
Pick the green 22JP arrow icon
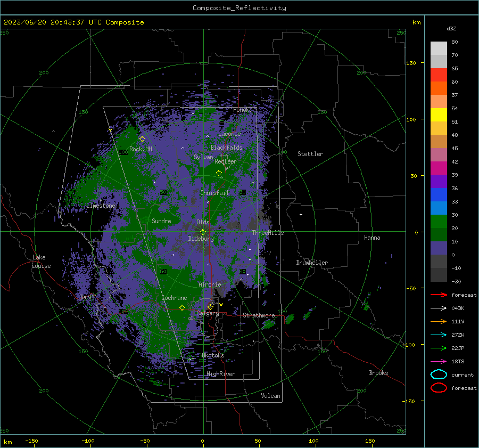439,348
